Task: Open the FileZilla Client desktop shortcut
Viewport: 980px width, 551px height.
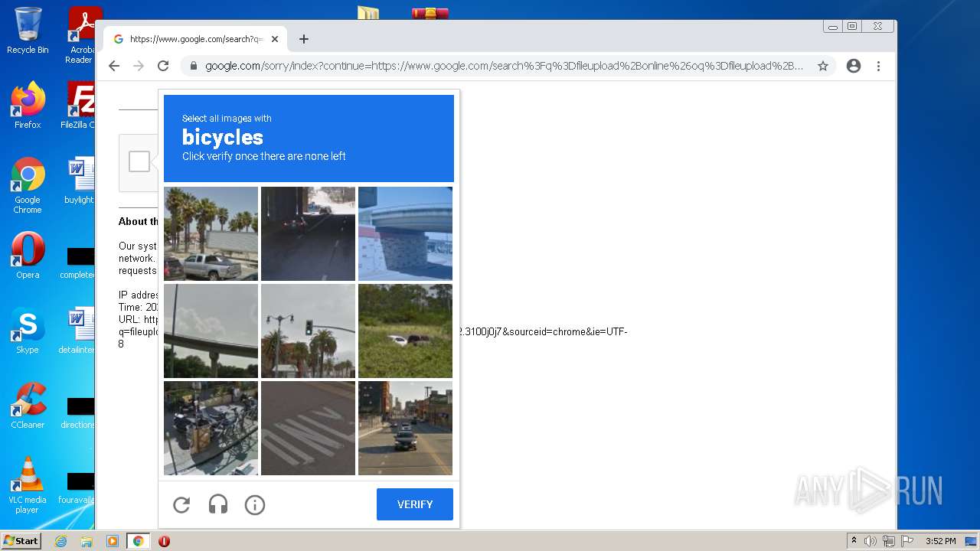Action: coord(79,105)
